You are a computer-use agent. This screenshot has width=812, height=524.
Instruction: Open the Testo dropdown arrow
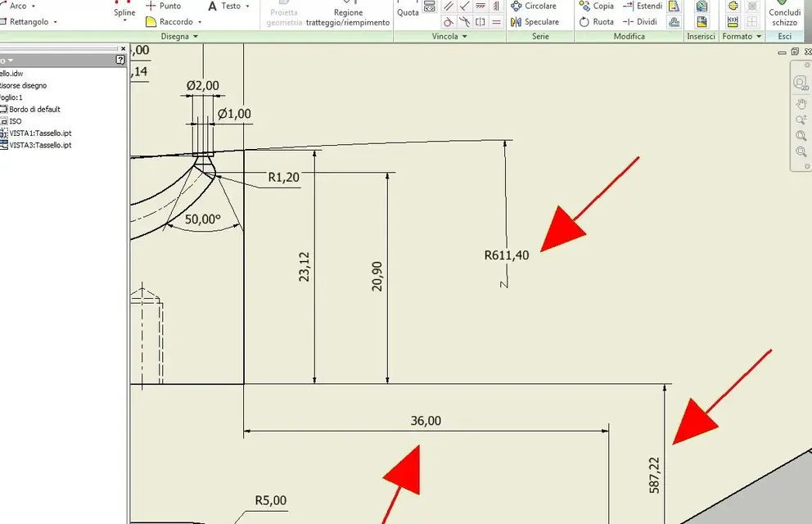click(x=247, y=7)
